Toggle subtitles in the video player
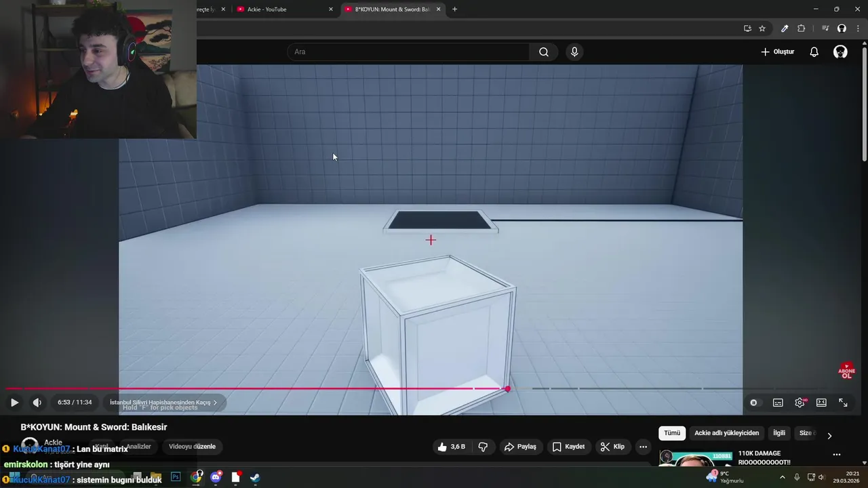This screenshot has height=488, width=868. coord(778,403)
